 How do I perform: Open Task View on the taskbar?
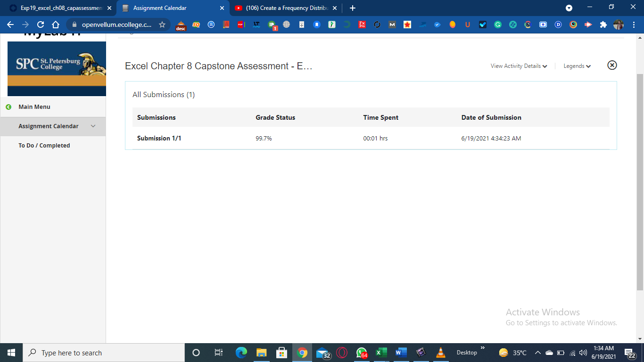(219, 353)
